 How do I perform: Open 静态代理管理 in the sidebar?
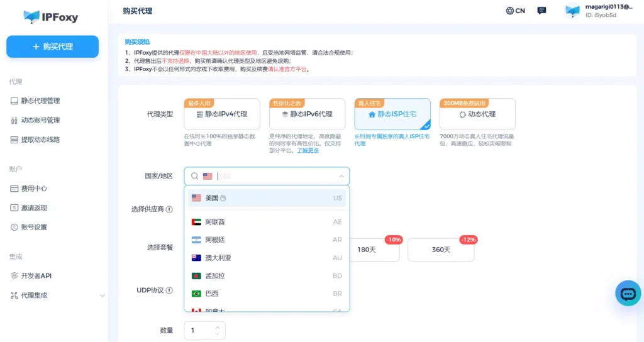point(40,101)
